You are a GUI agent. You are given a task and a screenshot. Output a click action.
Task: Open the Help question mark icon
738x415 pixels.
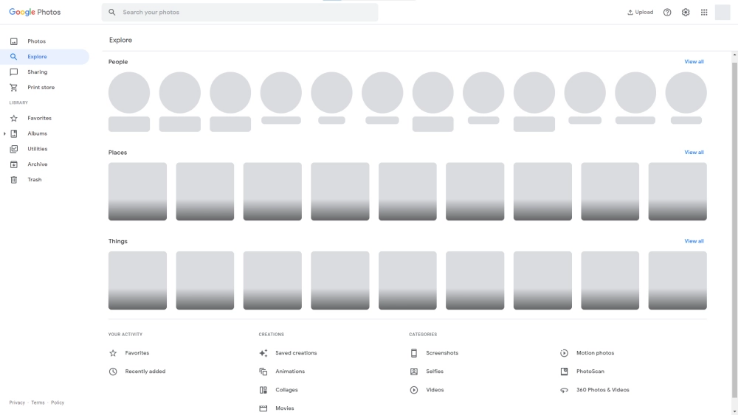click(x=667, y=12)
